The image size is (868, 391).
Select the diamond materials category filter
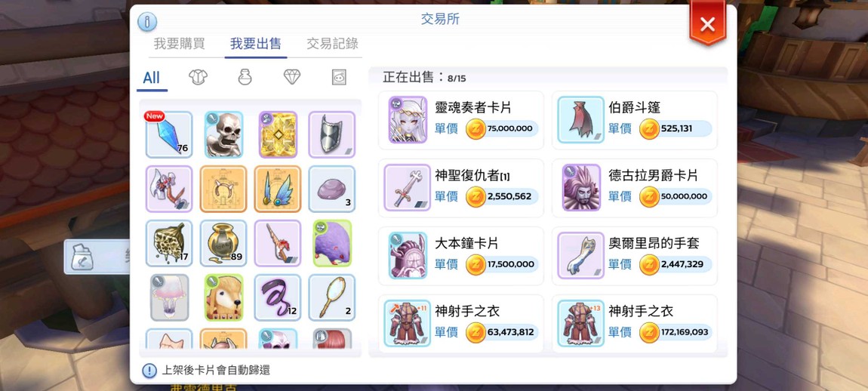[292, 77]
